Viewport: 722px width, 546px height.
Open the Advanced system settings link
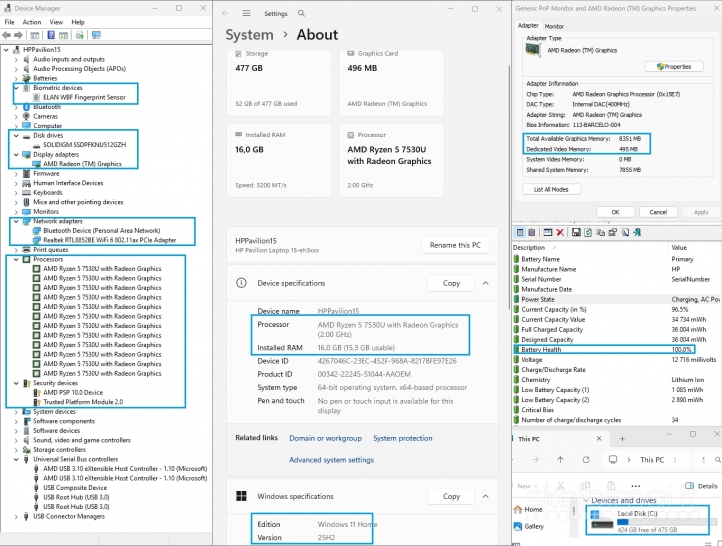331,460
